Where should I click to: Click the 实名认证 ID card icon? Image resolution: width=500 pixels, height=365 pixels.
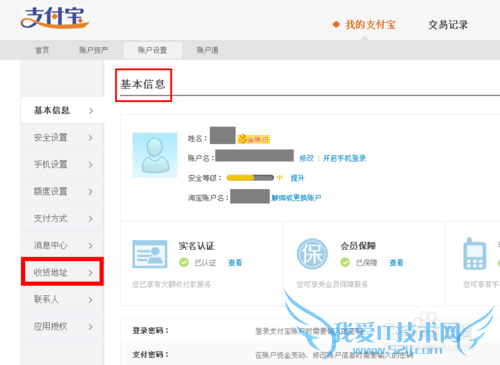click(150, 254)
